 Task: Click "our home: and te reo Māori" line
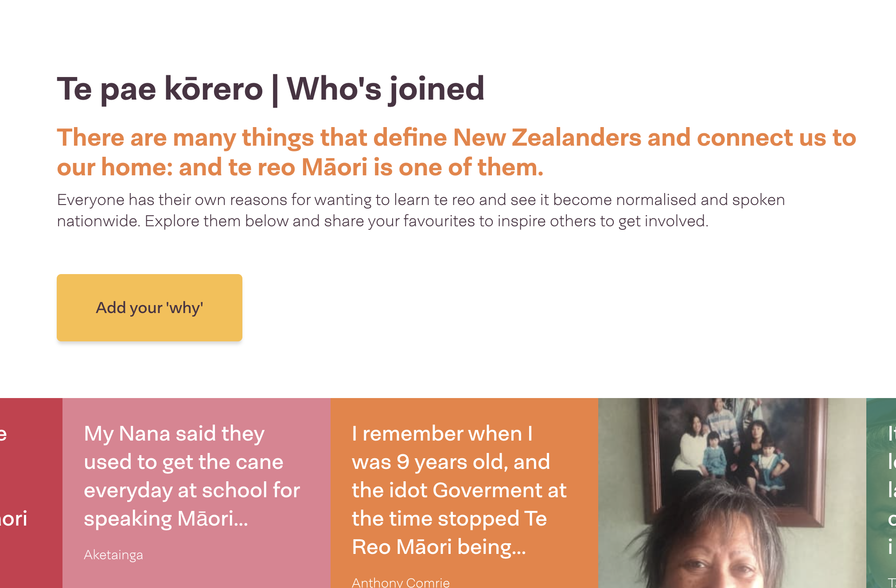[300, 167]
